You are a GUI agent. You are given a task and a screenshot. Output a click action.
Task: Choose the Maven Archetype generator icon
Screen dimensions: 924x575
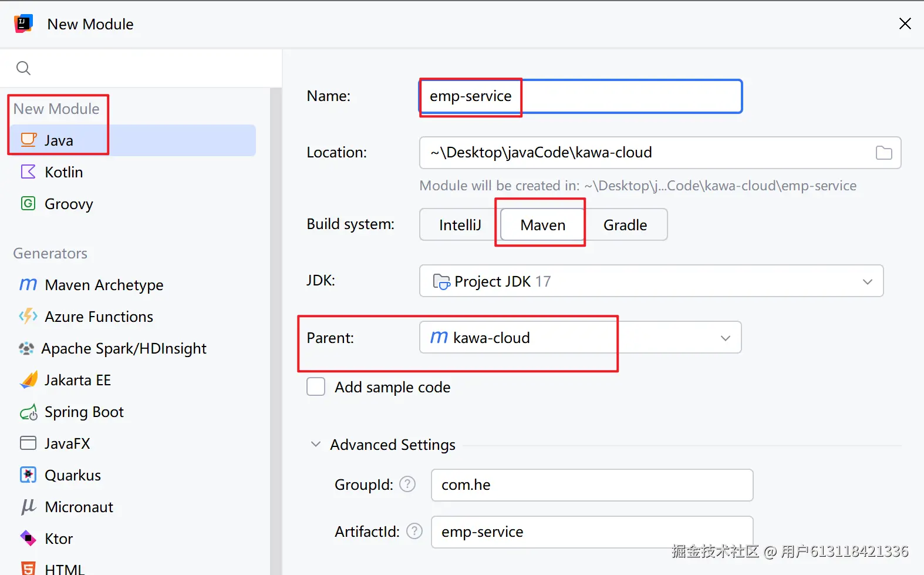[28, 285]
